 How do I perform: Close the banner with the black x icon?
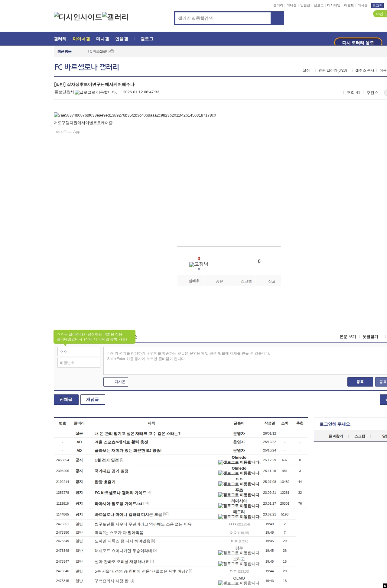click(x=385, y=586)
